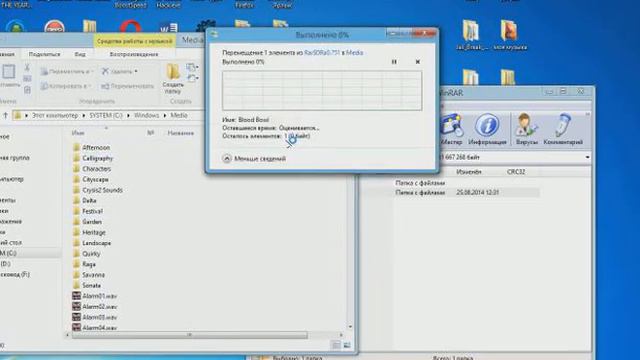Select the Jail_Break desktop folder
This screenshot has width=640, height=360.
pos(471,36)
